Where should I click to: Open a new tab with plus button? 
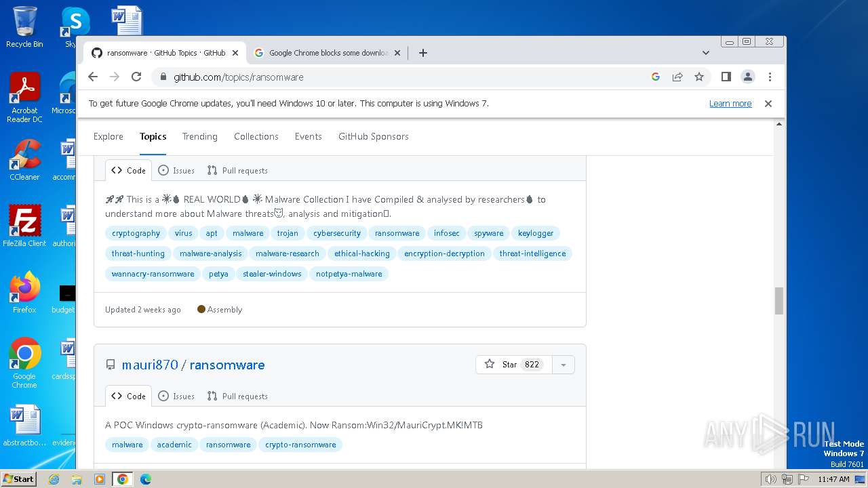point(423,53)
